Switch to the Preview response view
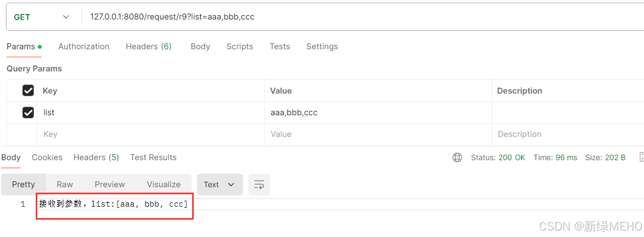 [x=110, y=185]
